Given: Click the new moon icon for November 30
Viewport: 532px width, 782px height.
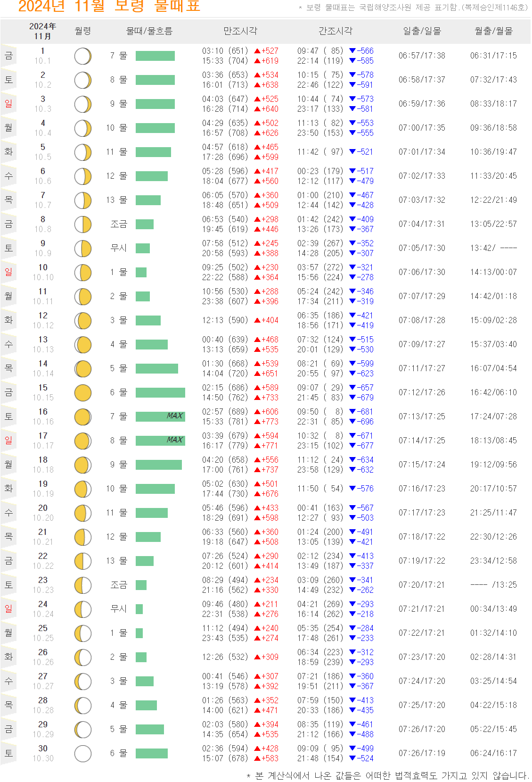Looking at the screenshot, I should 83,754.
